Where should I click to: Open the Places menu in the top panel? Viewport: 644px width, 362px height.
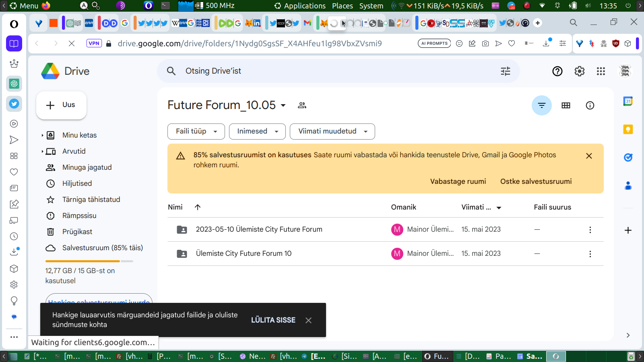tap(343, 6)
